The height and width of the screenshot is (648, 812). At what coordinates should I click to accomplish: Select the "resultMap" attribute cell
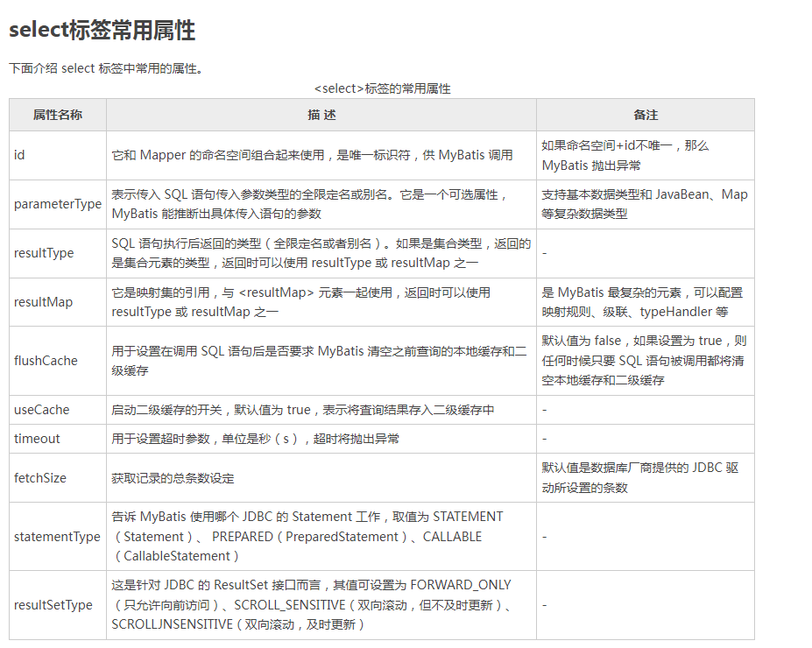coord(58,302)
